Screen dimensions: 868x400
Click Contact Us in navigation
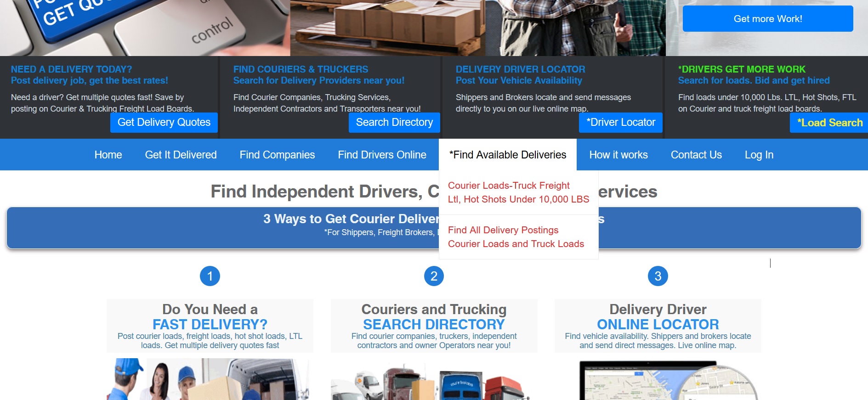(x=696, y=155)
